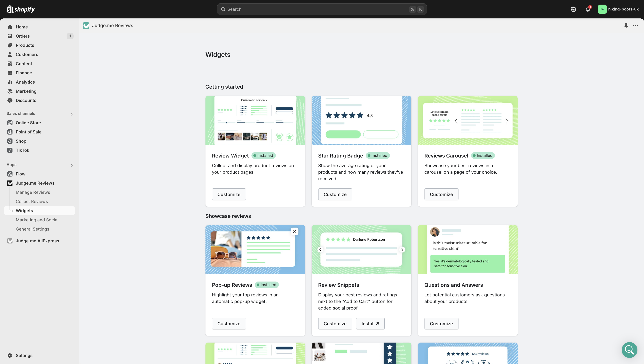Click the Marketing target icon
This screenshot has width=644, height=364.
tap(10, 91)
